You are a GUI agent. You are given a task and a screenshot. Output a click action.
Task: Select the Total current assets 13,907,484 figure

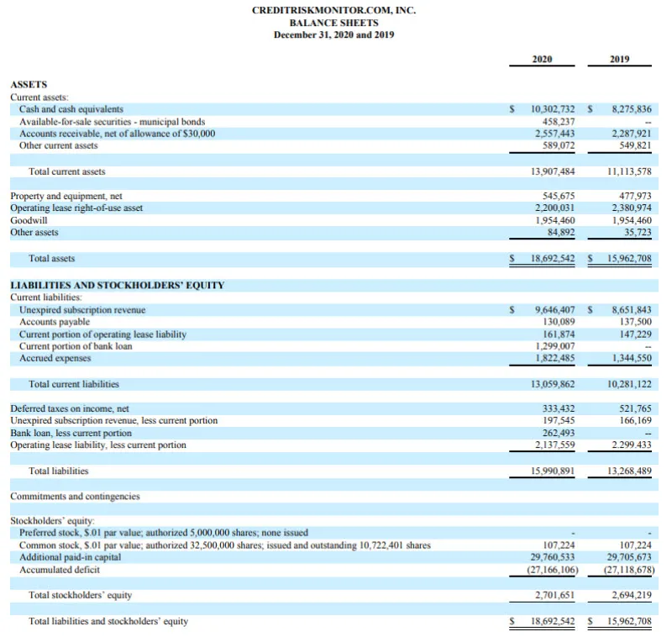(553, 171)
